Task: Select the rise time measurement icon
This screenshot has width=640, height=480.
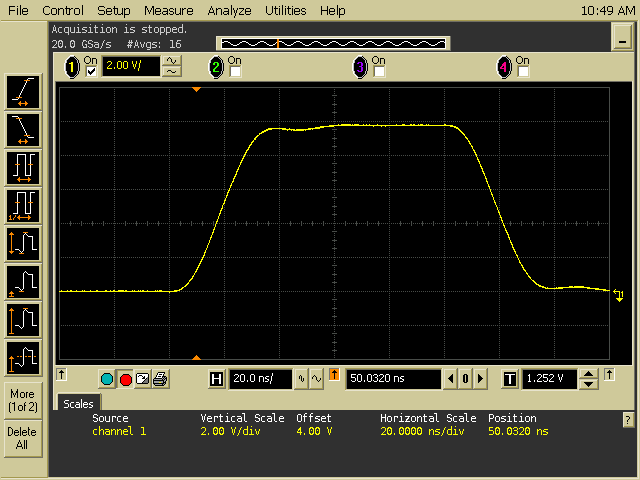Action: tap(23, 92)
